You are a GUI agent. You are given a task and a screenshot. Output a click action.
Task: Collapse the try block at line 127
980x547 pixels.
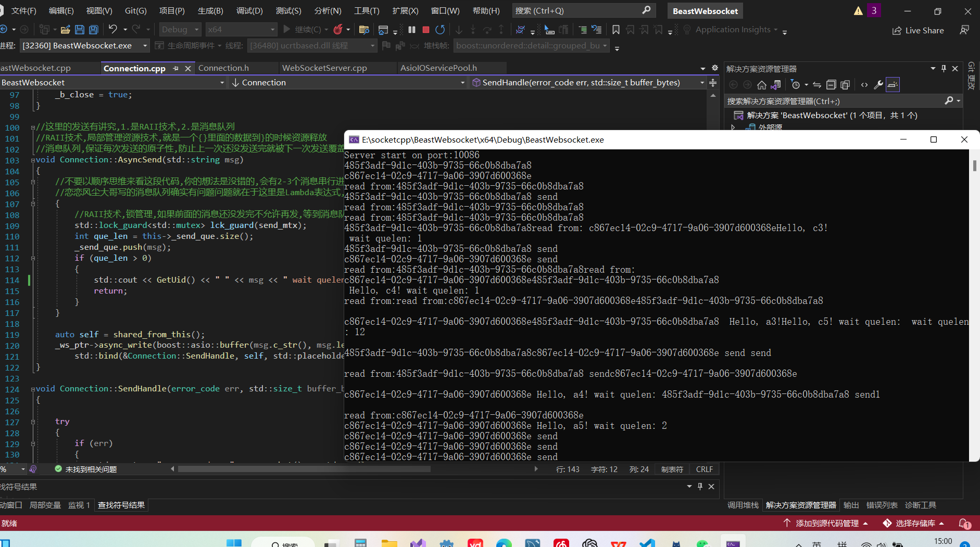pos(33,422)
